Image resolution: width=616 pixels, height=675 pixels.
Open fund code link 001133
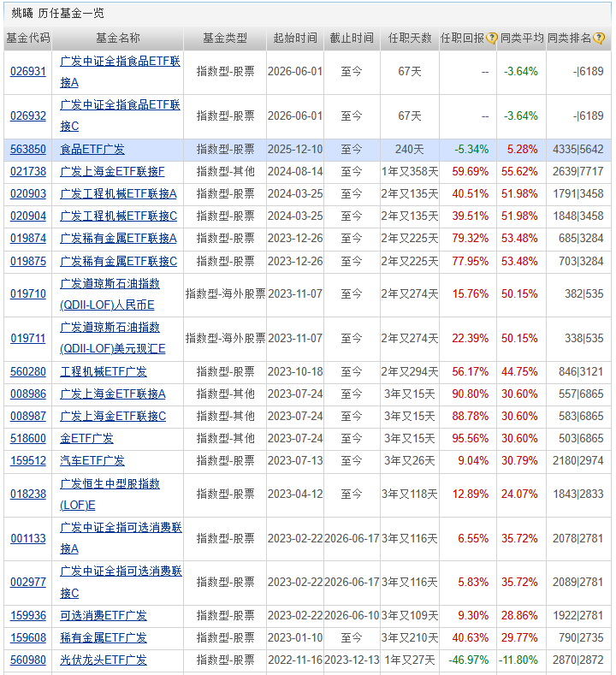[x=28, y=538]
